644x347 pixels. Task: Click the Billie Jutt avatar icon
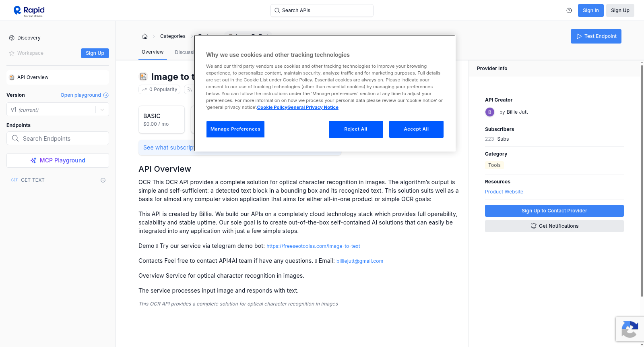click(x=490, y=112)
